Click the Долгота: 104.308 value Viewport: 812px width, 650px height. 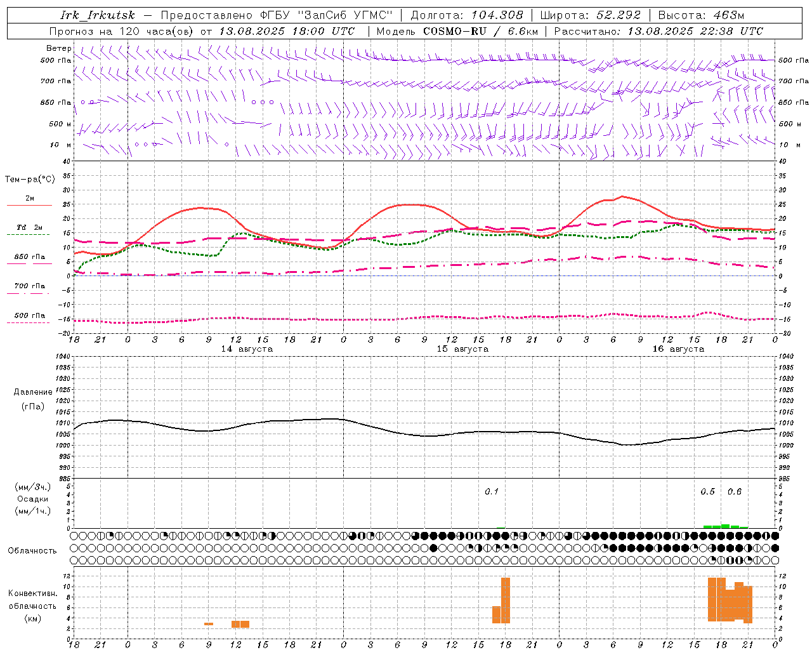click(x=467, y=15)
